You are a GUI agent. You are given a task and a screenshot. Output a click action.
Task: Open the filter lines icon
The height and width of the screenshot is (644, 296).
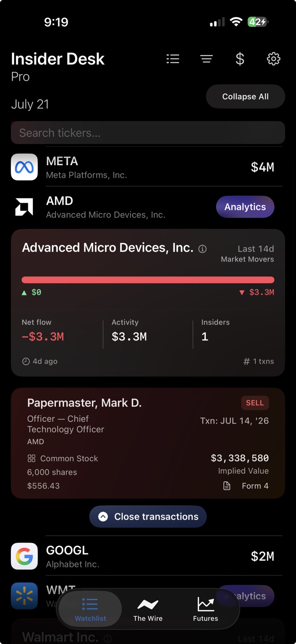coord(206,59)
